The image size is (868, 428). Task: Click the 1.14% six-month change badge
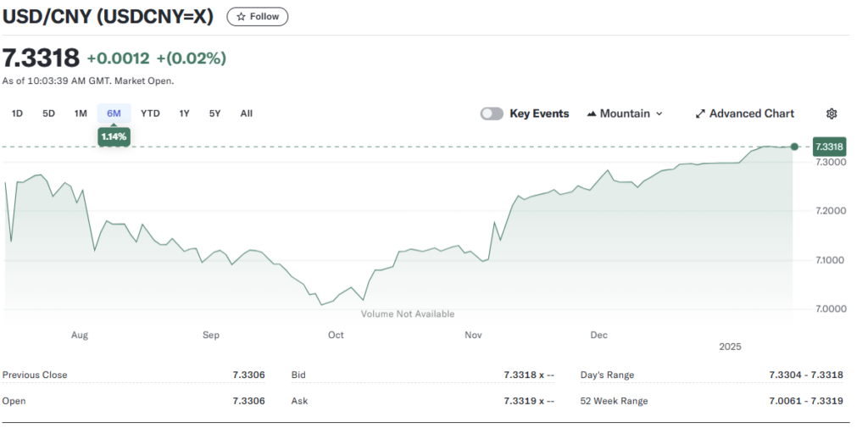point(114,136)
